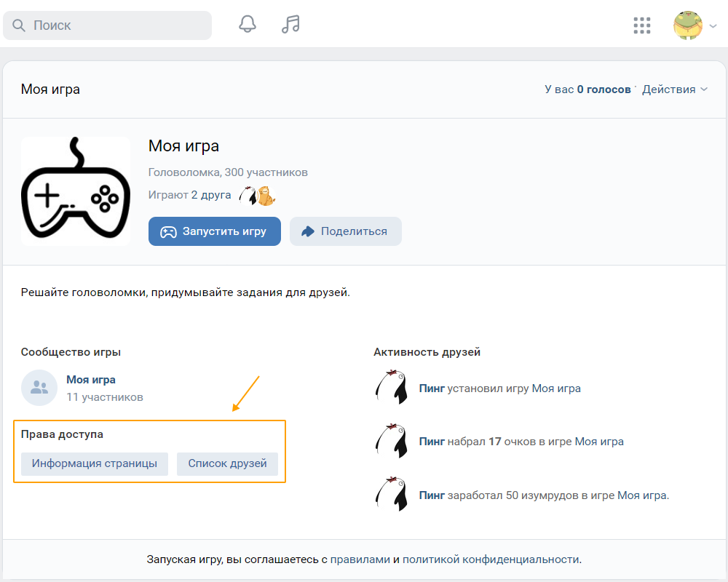
Task: Click the Моя игра page header title
Action: pyautogui.click(x=50, y=89)
